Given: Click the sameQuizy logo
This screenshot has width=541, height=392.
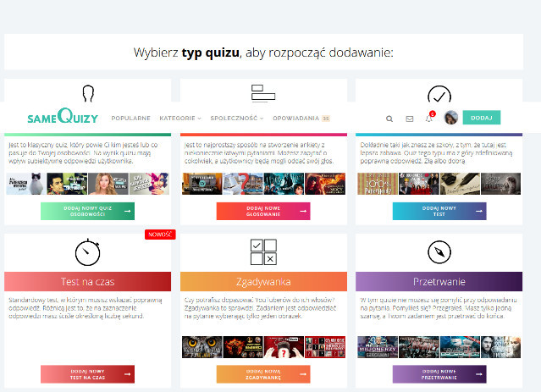Looking at the screenshot, I should click(63, 117).
